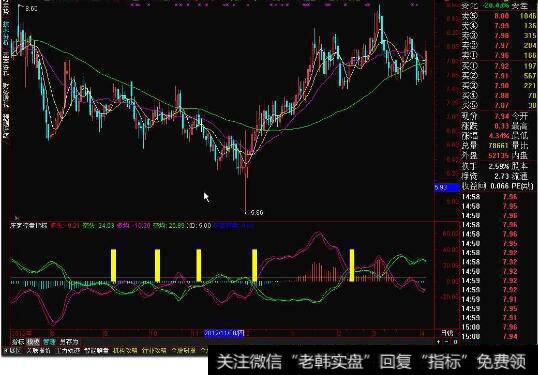Select the 买③ 7.90 bid row
Screen dimensions: 538x375
499,85
